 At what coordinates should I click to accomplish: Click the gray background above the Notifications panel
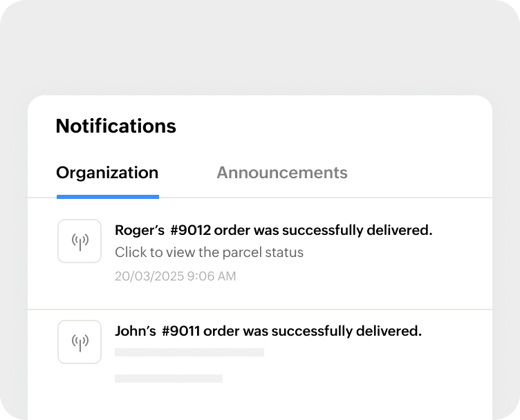pyautogui.click(x=260, y=48)
